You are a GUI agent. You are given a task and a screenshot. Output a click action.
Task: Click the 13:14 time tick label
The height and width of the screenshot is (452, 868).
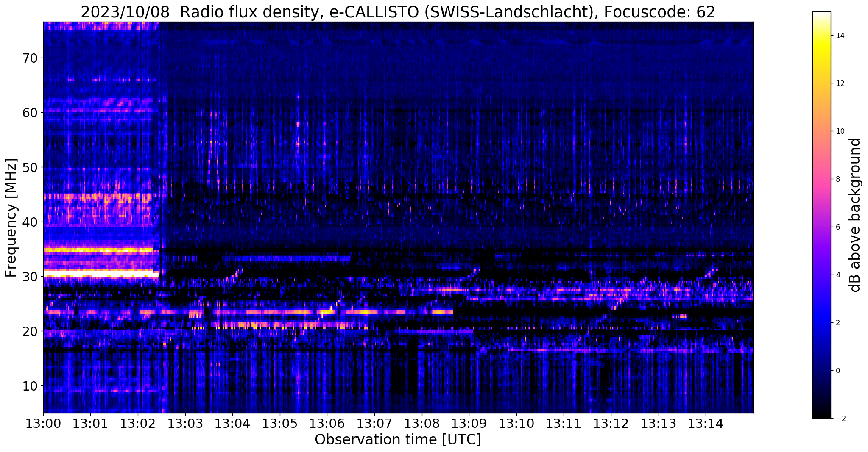706,423
